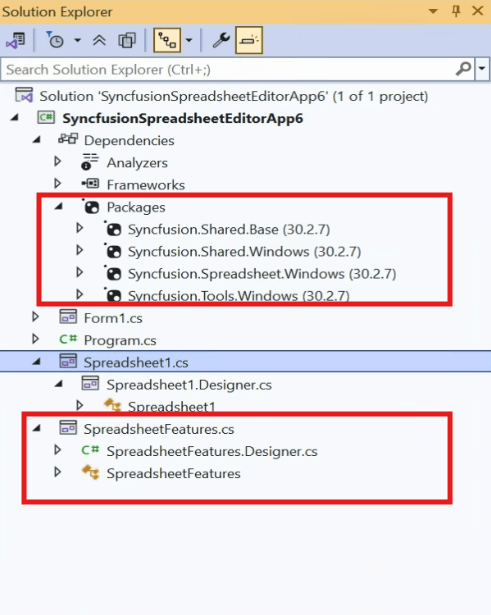Select Syncfusion.Spreadsheet.Windows (30.2.7) text
The image size is (491, 615).
262,274
